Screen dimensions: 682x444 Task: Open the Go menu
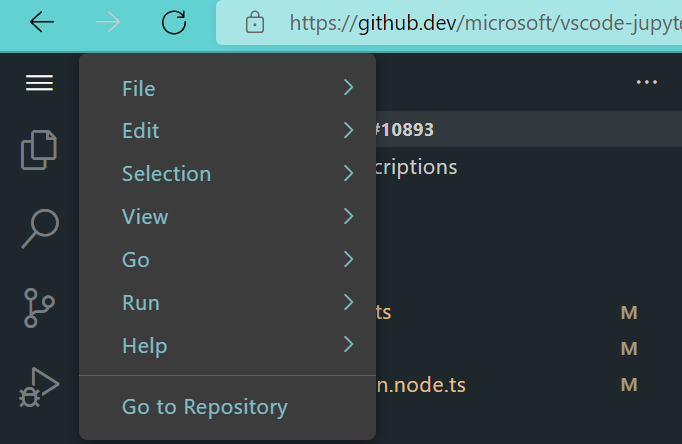[227, 260]
